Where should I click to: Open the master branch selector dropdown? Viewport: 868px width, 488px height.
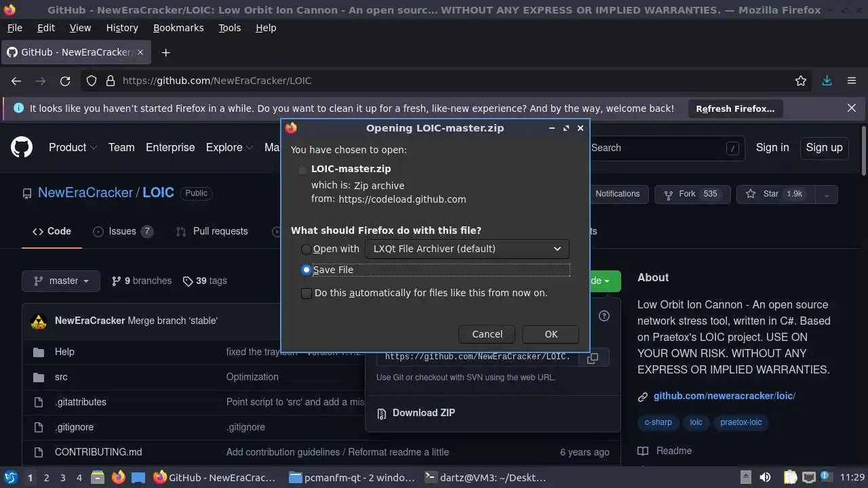pos(61,281)
